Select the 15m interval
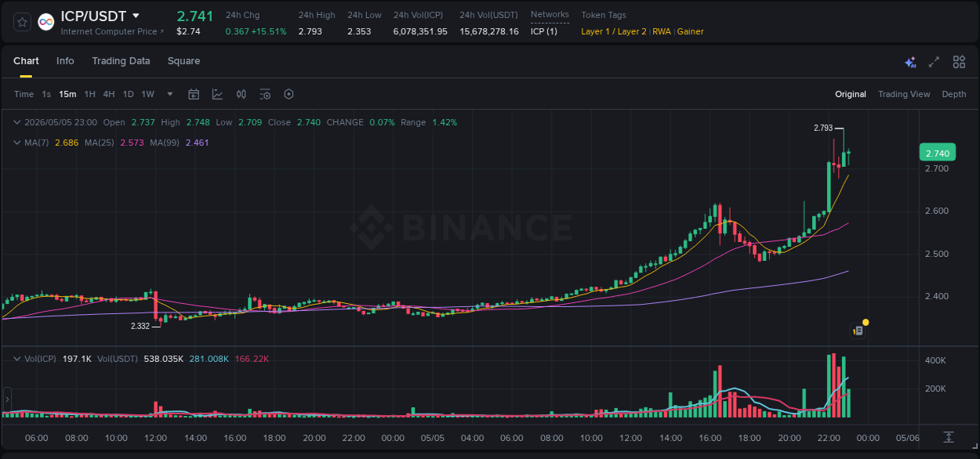Image resolution: width=980 pixels, height=459 pixels. 67,94
